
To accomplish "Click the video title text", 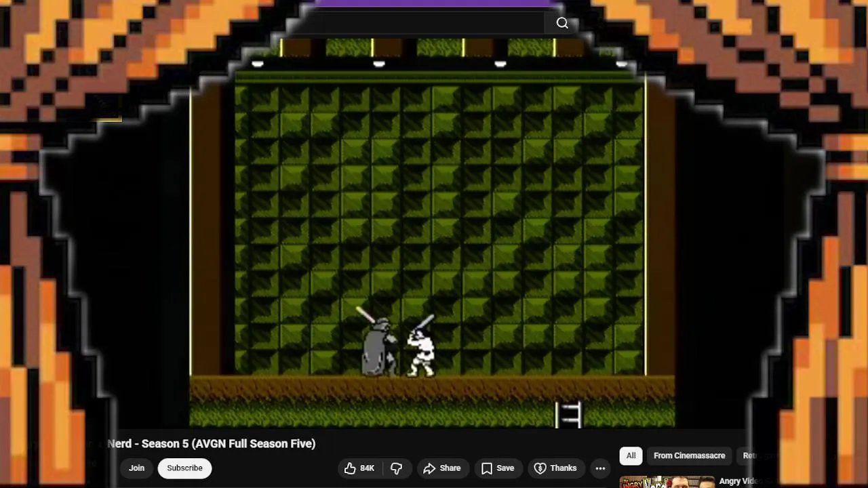I will 211,443.
